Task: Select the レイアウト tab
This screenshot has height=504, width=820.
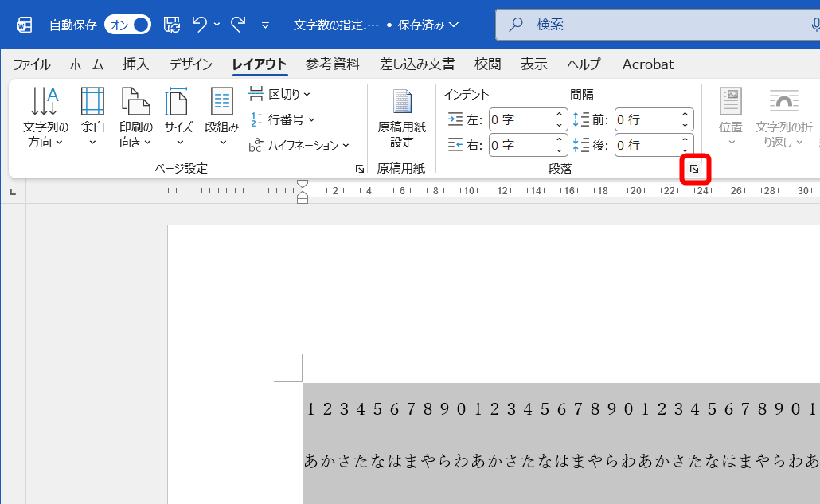Action: pos(260,64)
